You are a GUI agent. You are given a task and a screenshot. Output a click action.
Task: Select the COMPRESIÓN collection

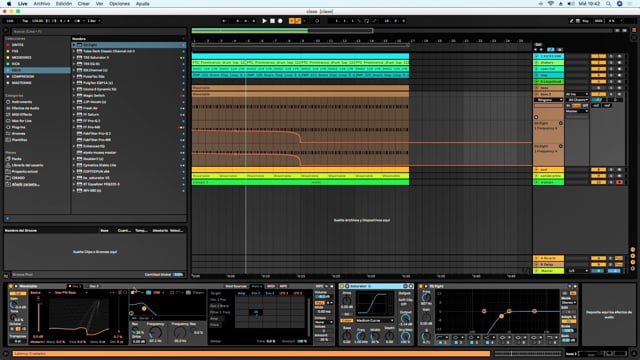[x=23, y=76]
